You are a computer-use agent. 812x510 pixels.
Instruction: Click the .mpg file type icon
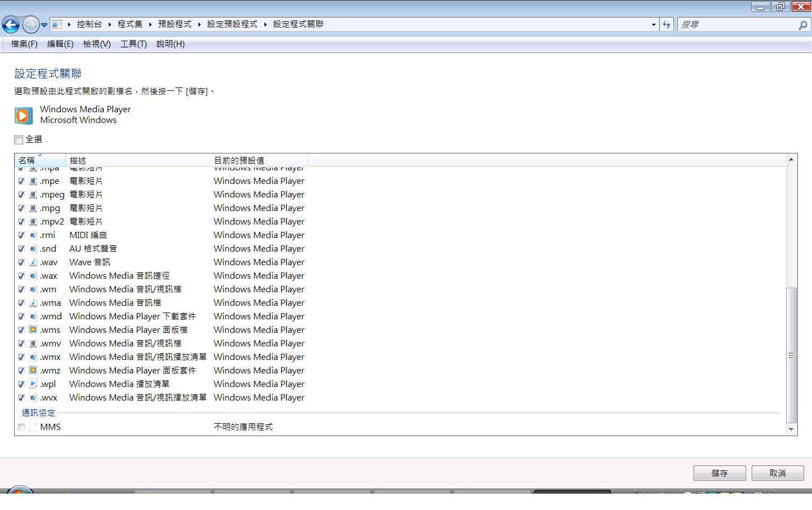tap(33, 208)
